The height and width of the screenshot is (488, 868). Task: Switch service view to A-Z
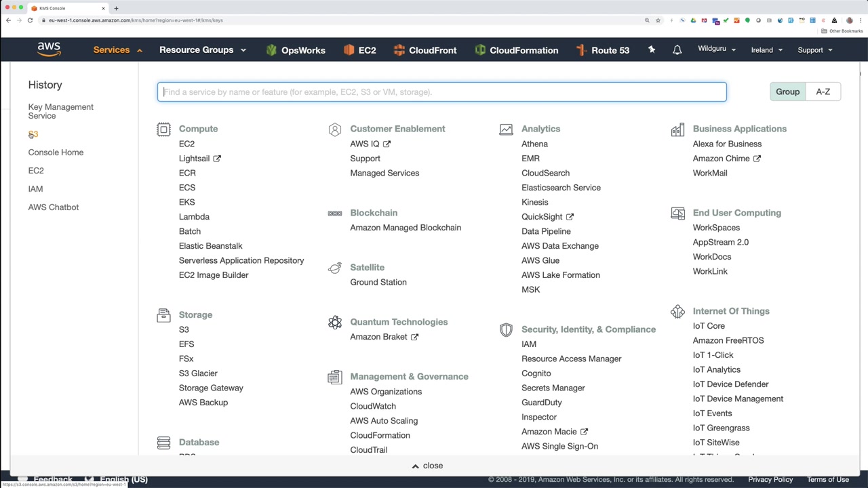click(x=823, y=91)
